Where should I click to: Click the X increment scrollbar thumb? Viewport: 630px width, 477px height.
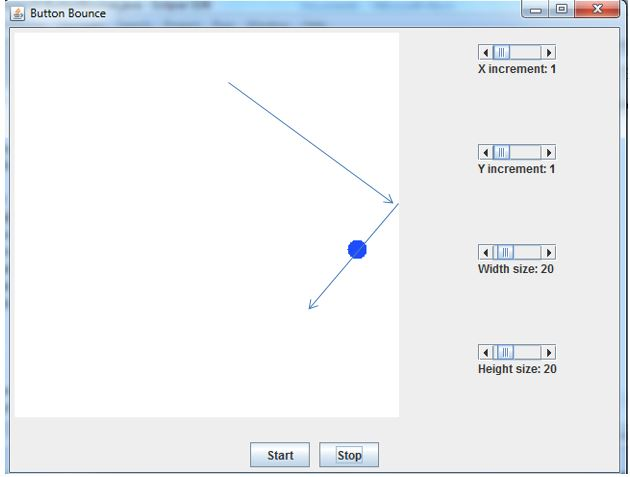click(501, 52)
